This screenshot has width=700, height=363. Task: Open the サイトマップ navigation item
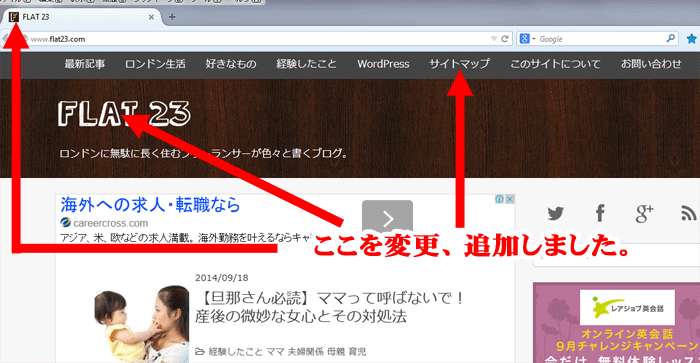click(x=459, y=64)
